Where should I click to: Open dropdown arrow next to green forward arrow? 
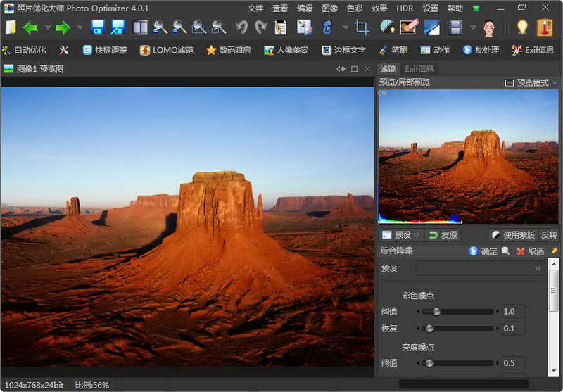click(80, 28)
